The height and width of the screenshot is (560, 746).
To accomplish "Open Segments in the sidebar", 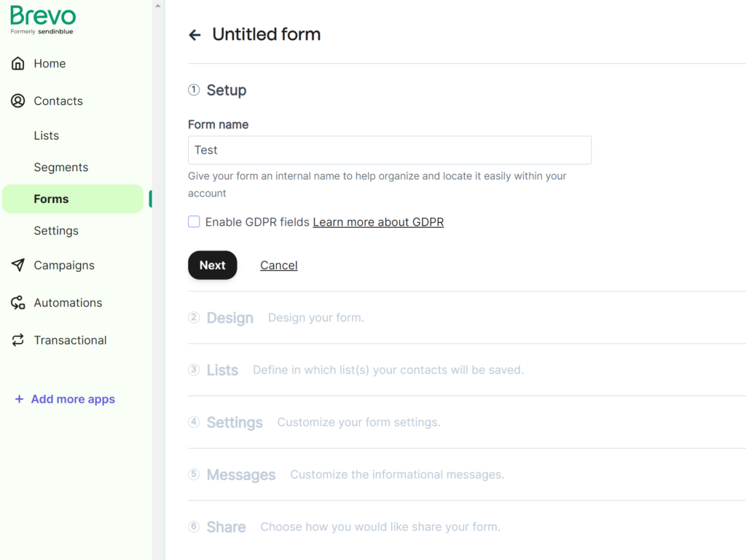I will [60, 167].
